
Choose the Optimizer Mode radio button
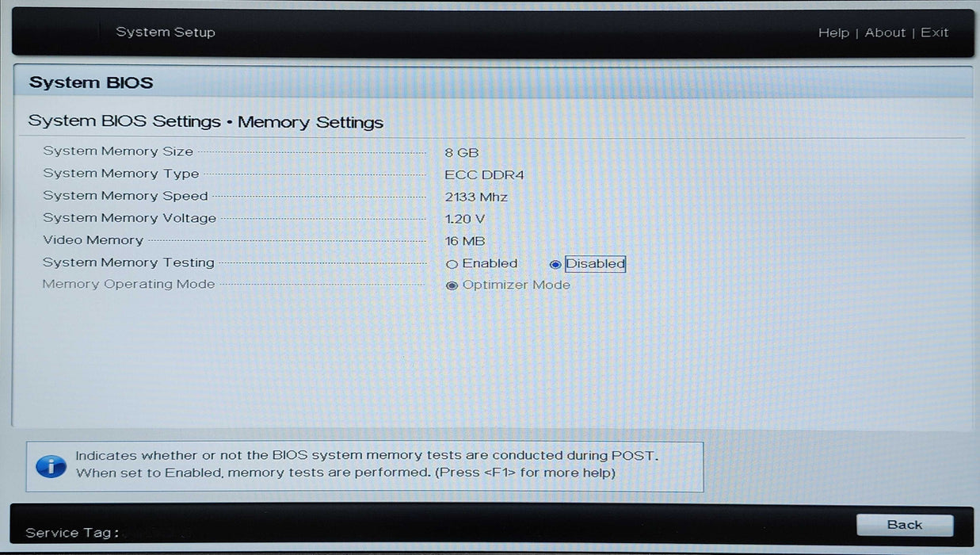click(452, 285)
